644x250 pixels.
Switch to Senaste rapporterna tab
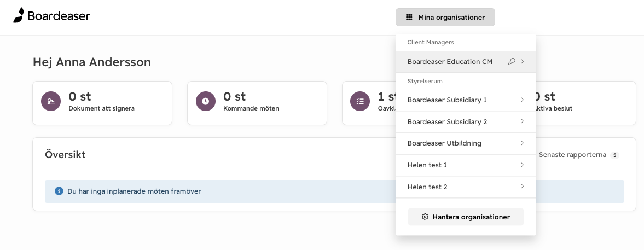pos(579,155)
